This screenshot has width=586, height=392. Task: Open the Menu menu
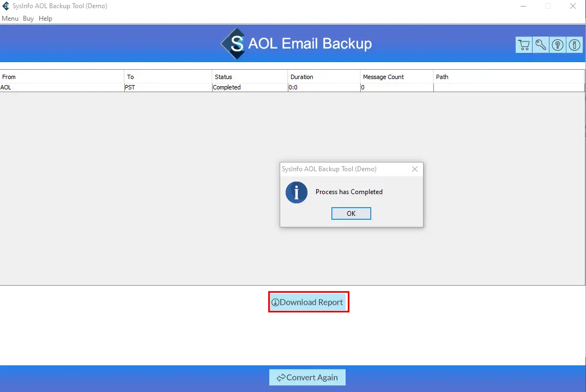click(10, 19)
